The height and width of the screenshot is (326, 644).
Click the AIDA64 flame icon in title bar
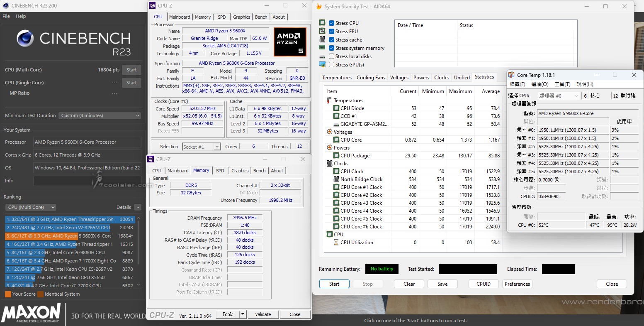pos(319,7)
